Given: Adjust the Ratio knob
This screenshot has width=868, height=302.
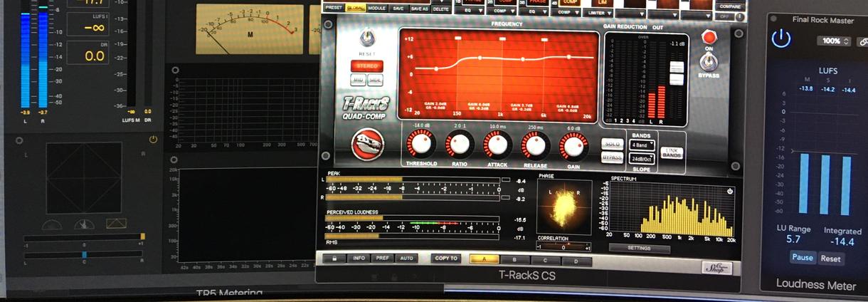Looking at the screenshot, I should [x=459, y=144].
